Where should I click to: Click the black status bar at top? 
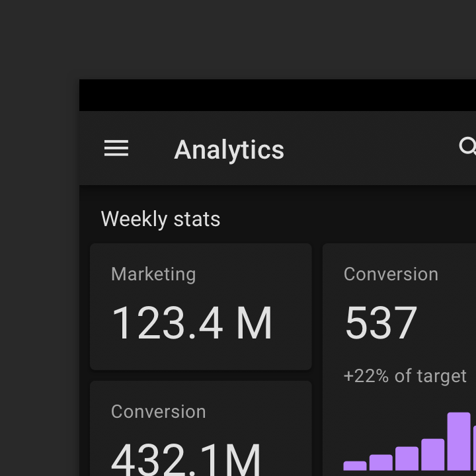[x=278, y=95]
